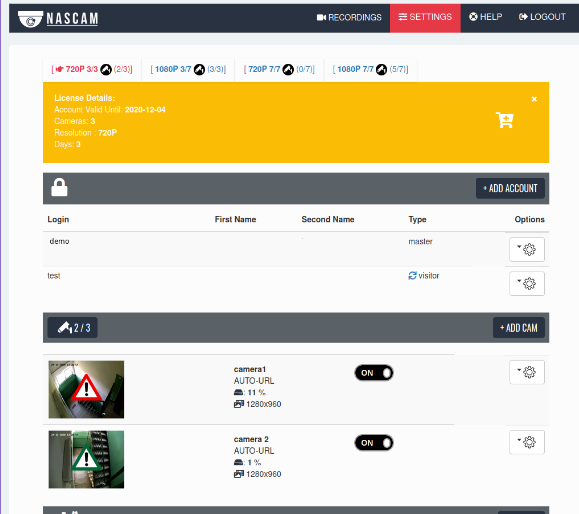Expand gear options dropdown for camera1

coord(527,372)
